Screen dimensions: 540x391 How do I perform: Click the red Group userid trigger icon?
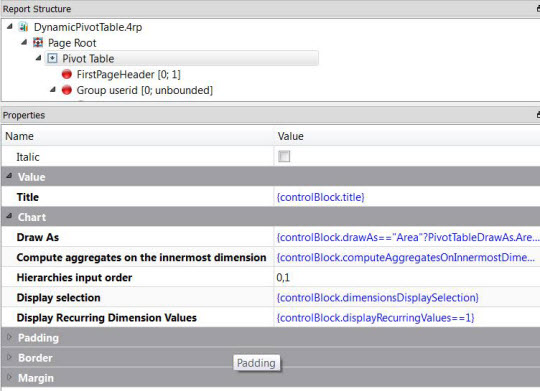67,90
